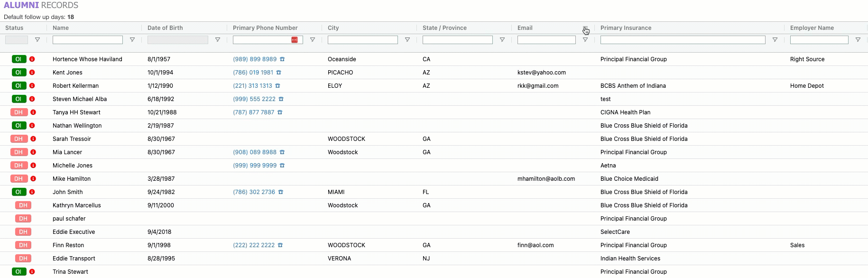Sort by the Name column header
Image resolution: width=868 pixels, height=278 pixels.
coord(61,28)
